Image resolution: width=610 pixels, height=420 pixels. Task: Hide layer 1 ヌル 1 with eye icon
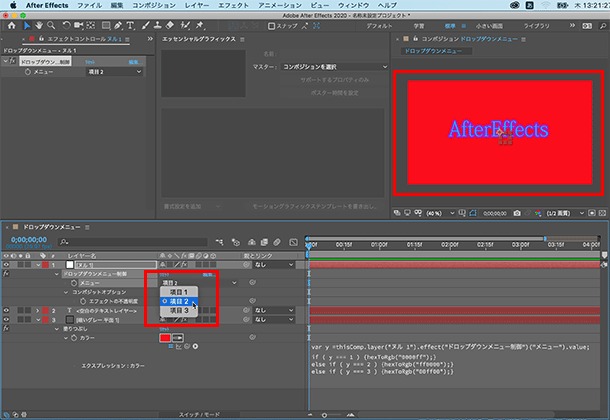tap(6, 264)
